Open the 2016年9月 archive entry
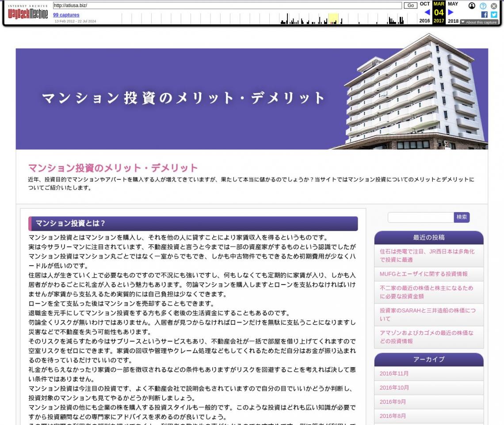This screenshot has width=504, height=425. pos(393,402)
